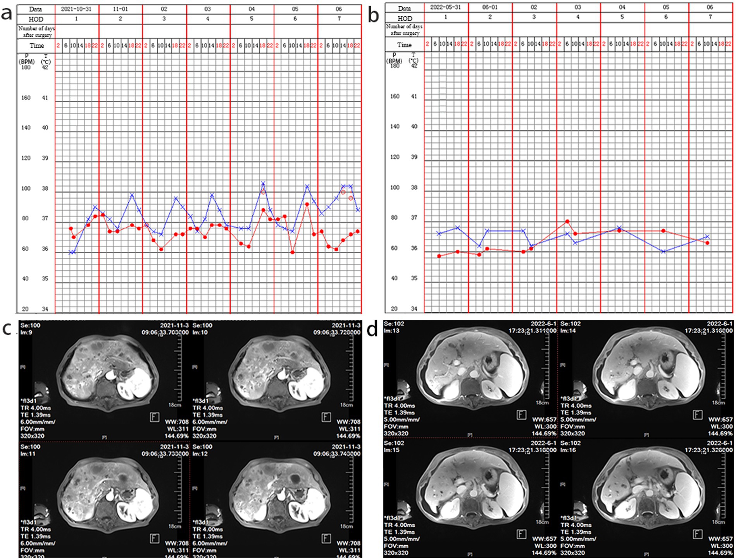Click the F orientation box in image Im:12
The height and width of the screenshot is (560, 736).
coord(326,539)
